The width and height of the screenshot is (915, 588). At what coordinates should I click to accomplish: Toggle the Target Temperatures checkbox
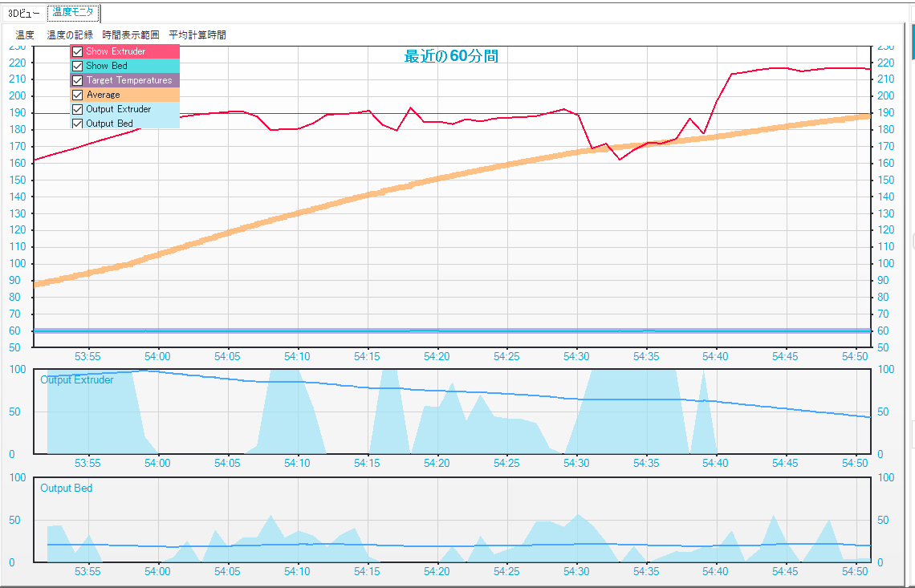(77, 80)
